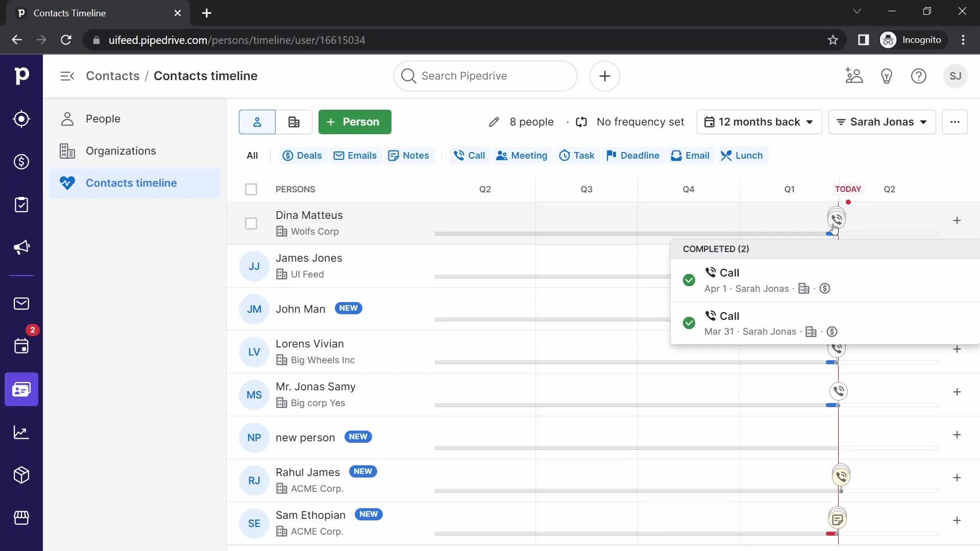Click the Organizations sidebar icon
Image resolution: width=980 pixels, height=551 pixels.
click(67, 151)
